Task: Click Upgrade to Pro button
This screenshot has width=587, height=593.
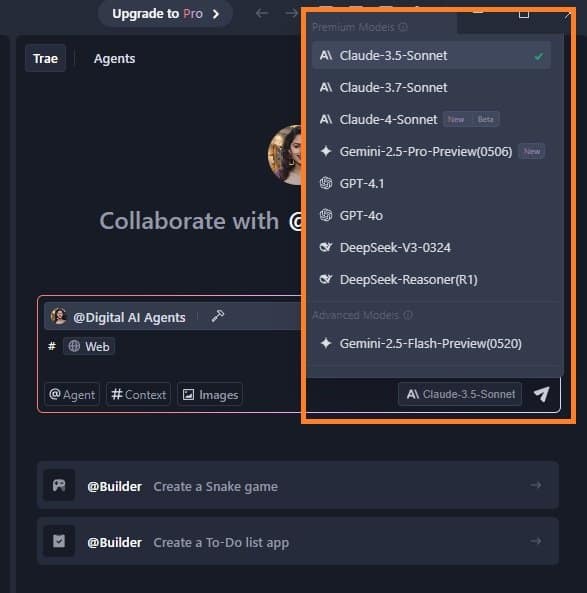Action: (x=165, y=14)
